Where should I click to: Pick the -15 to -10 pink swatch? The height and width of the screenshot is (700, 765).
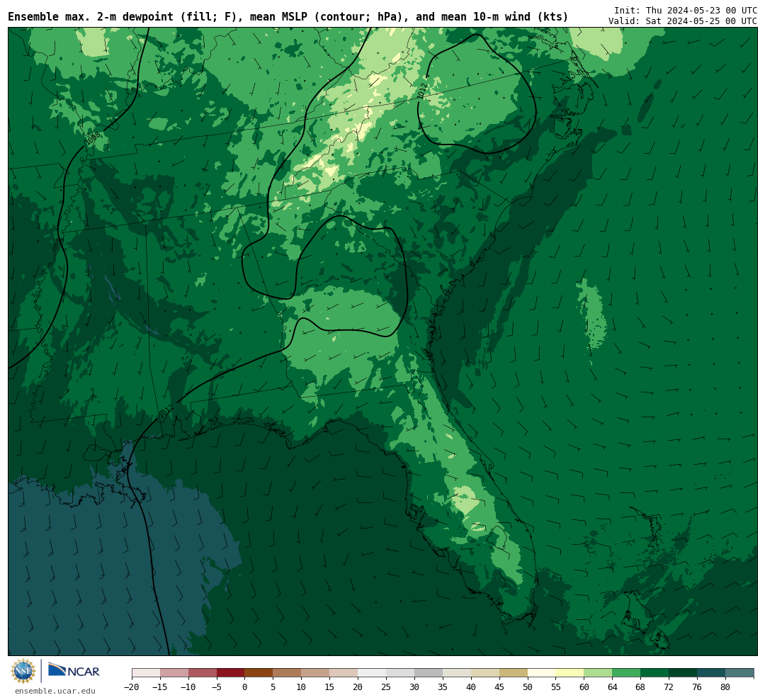[174, 673]
